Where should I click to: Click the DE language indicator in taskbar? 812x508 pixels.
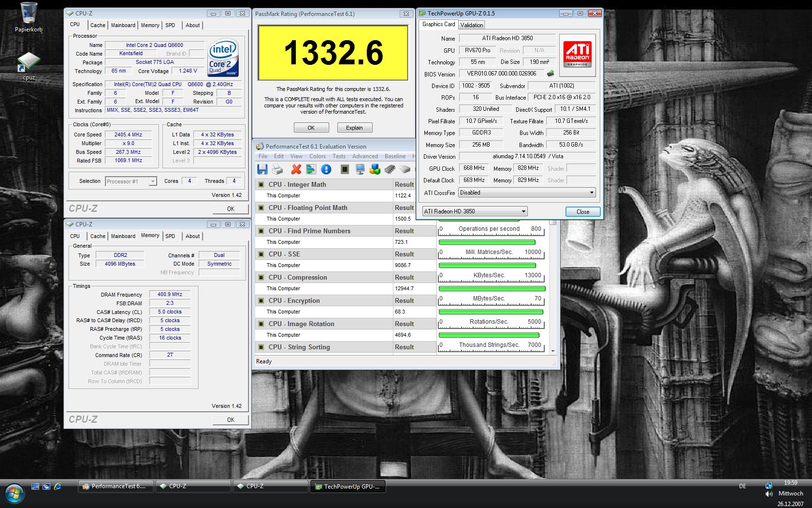click(742, 486)
